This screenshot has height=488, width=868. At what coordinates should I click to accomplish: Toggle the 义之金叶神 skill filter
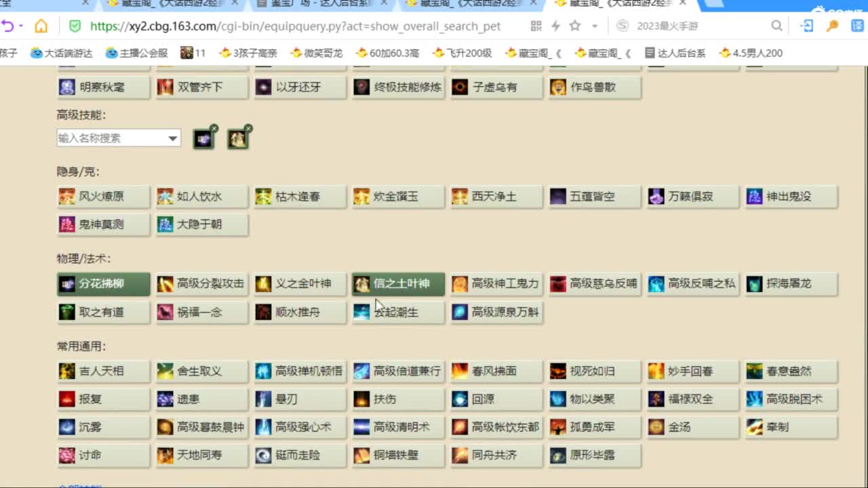coord(300,284)
